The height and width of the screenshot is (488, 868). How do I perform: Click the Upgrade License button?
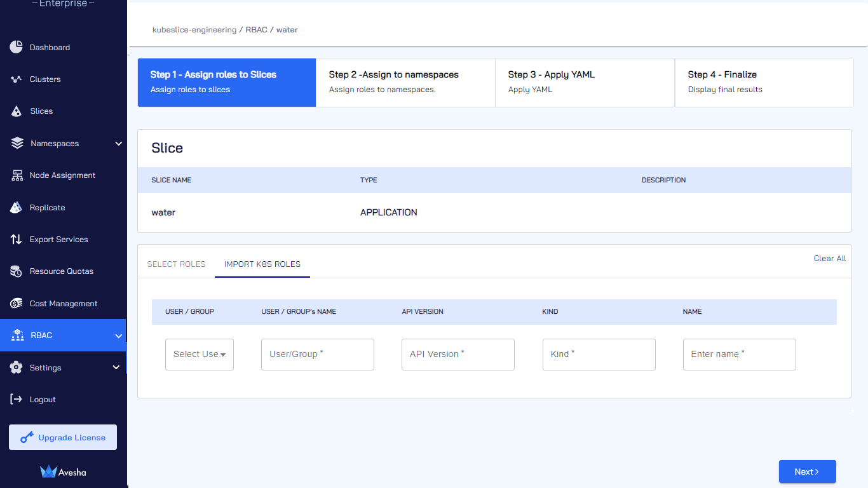tap(63, 437)
